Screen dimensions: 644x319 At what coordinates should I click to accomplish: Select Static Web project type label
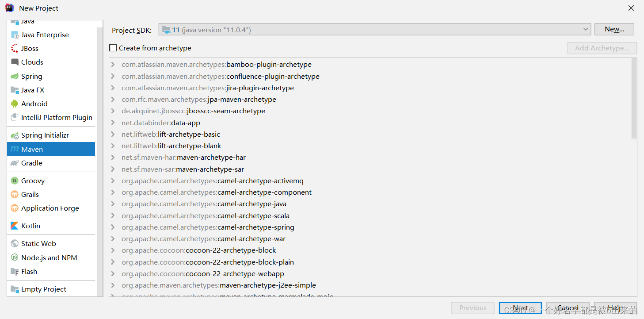38,244
